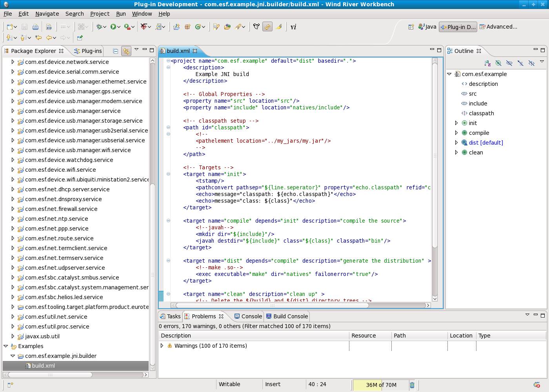549x392 pixels.
Task: Open the Run button dropdown arrow
Action: 119,27
